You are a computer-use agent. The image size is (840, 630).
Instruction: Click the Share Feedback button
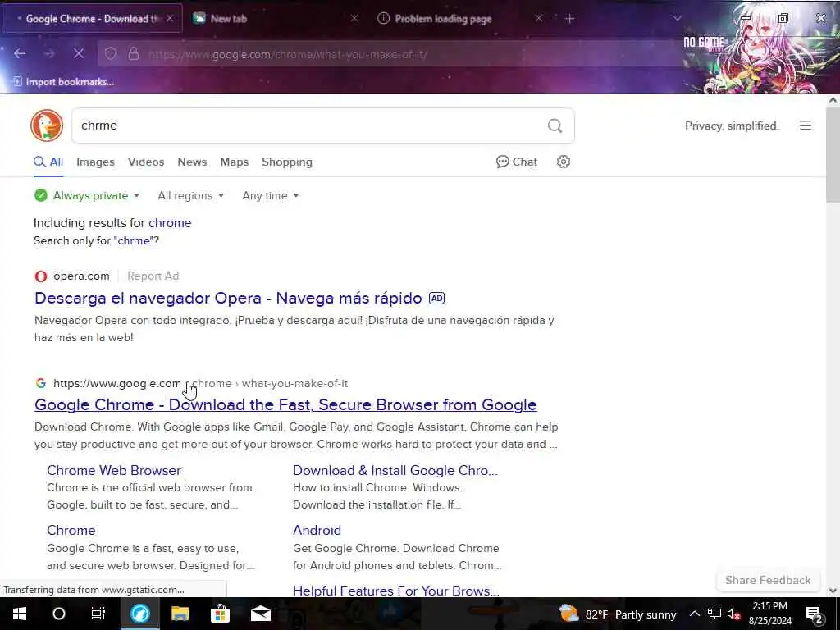tap(768, 580)
